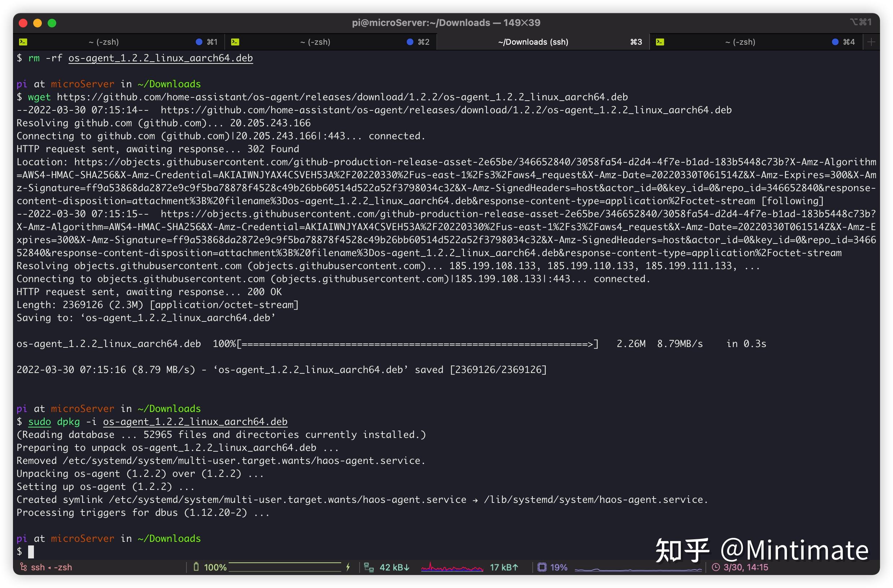Click the clock icon in status bar
The image size is (893, 588).
[x=716, y=567]
